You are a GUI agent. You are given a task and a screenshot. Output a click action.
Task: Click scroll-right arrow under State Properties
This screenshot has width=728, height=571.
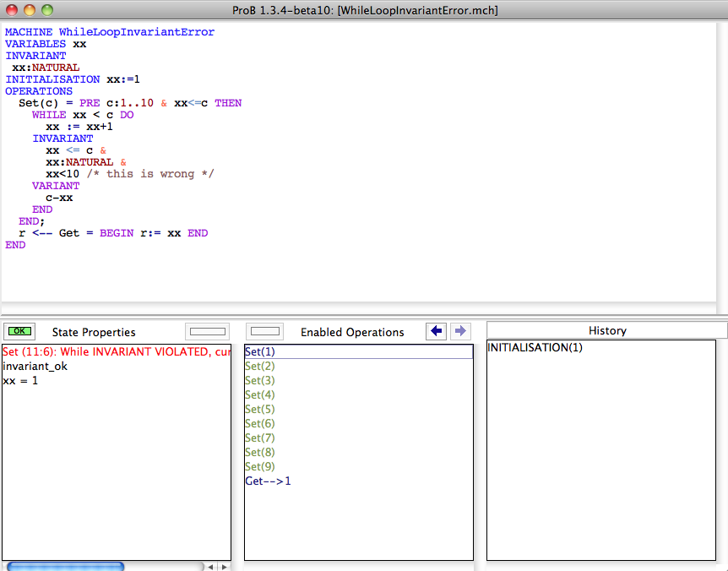223,567
